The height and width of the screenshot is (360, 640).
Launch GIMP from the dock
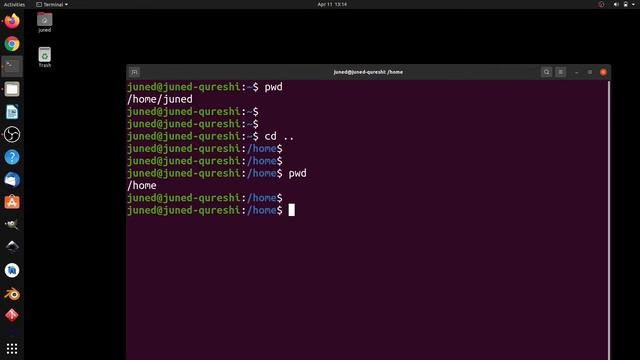(12, 224)
